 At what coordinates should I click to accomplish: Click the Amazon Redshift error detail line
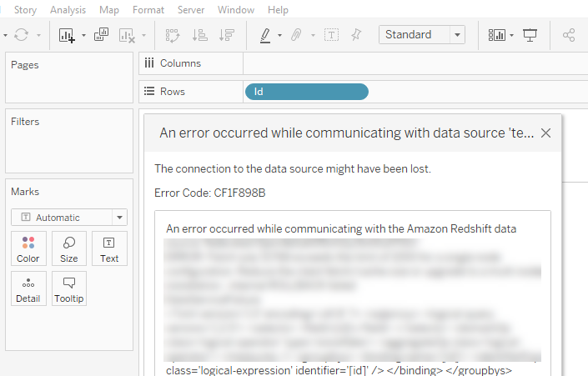[x=341, y=228]
